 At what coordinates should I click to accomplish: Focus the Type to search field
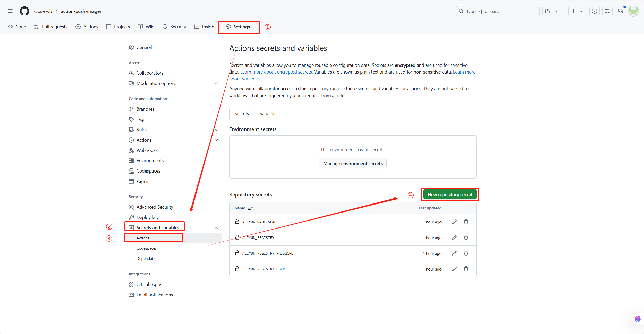[497, 11]
